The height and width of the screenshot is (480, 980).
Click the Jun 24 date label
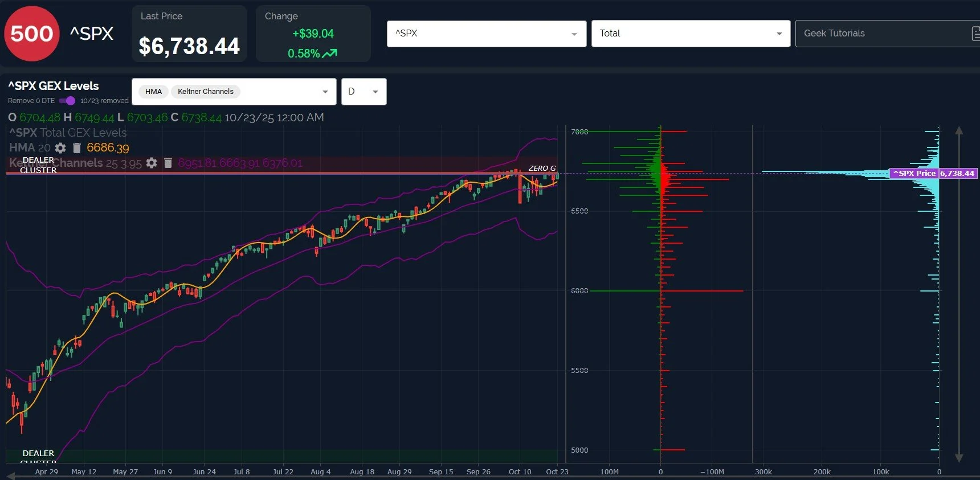204,472
